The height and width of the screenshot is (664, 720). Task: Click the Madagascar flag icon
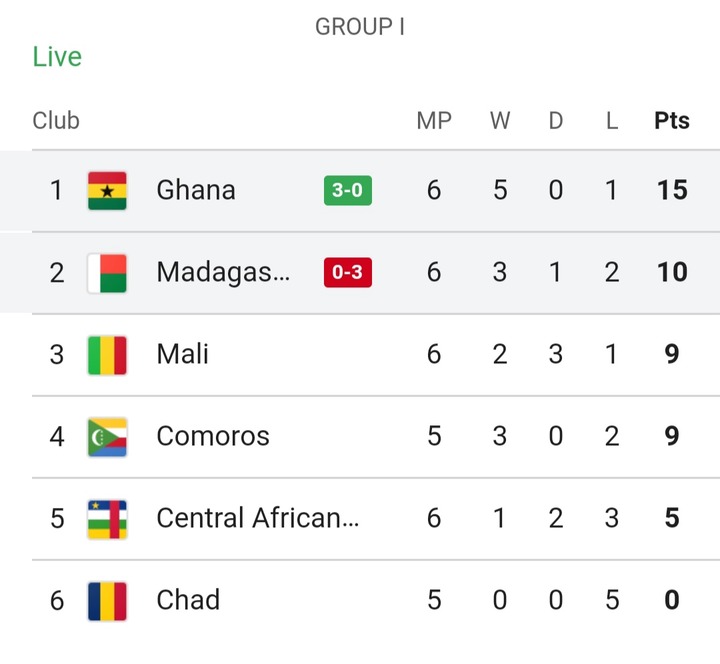click(107, 273)
